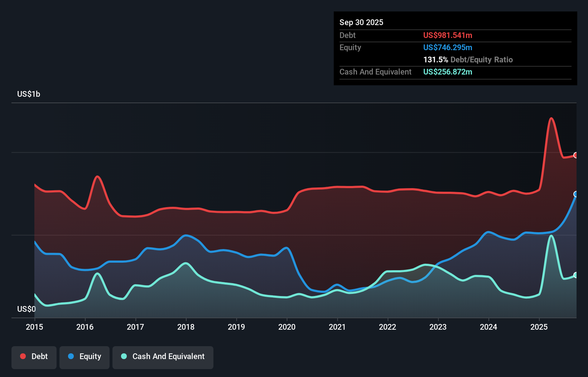The width and height of the screenshot is (588, 377).
Task: Select the red Debt endpoint marker on chart
Action: [x=576, y=155]
